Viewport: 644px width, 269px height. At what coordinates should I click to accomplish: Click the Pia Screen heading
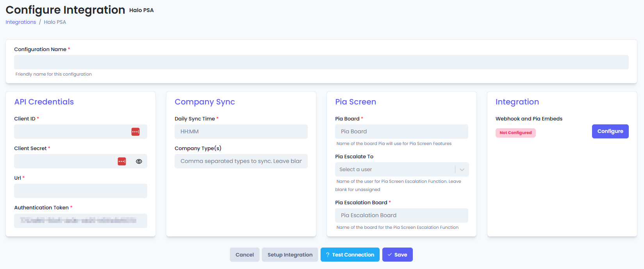click(355, 102)
